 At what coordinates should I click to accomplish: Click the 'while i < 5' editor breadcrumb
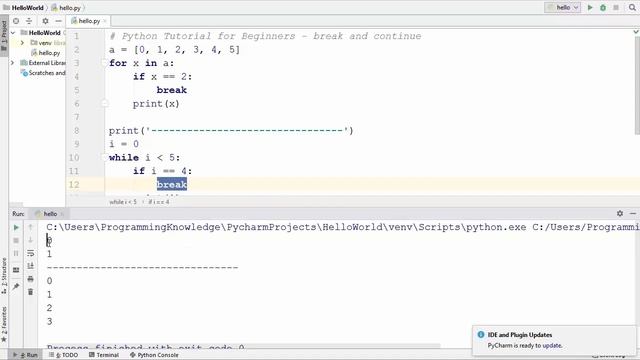coord(123,202)
